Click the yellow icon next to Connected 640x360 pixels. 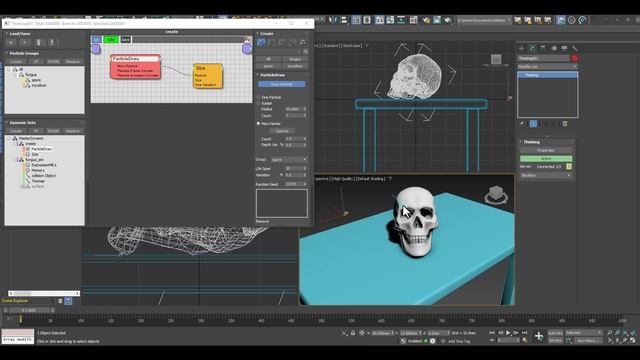(569, 167)
